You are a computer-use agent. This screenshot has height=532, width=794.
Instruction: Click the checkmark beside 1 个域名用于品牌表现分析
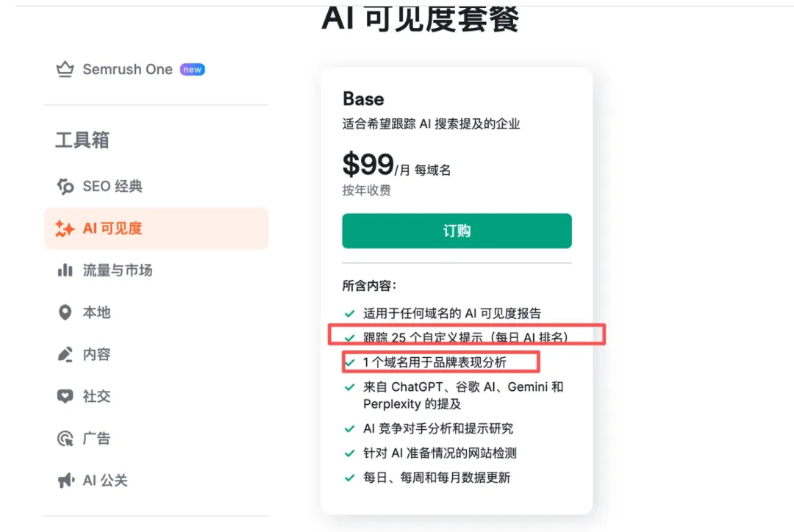[349, 362]
